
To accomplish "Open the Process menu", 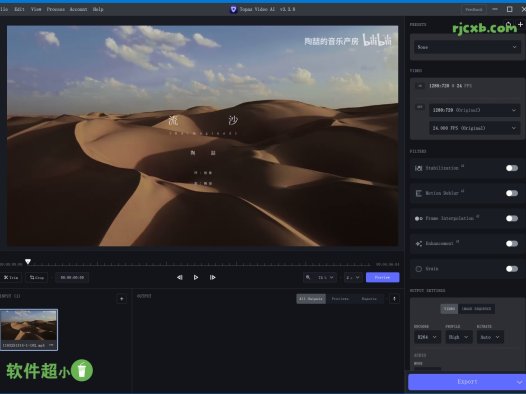I will point(56,9).
